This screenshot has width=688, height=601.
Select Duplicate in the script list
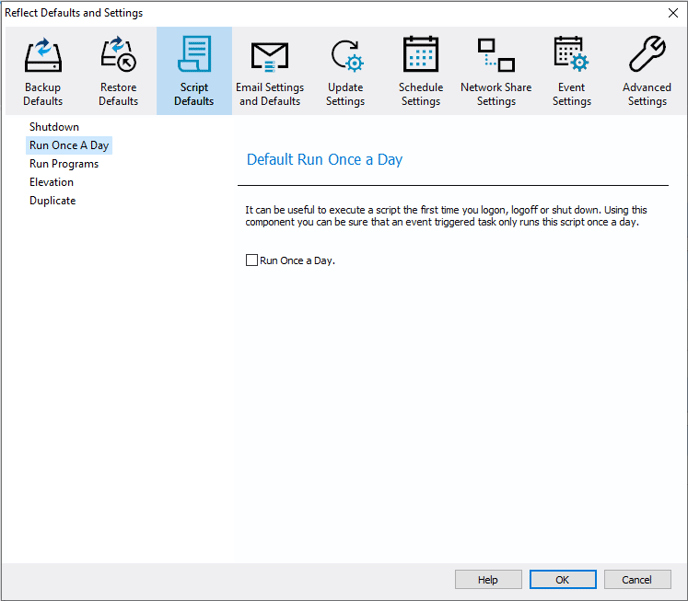tap(53, 201)
